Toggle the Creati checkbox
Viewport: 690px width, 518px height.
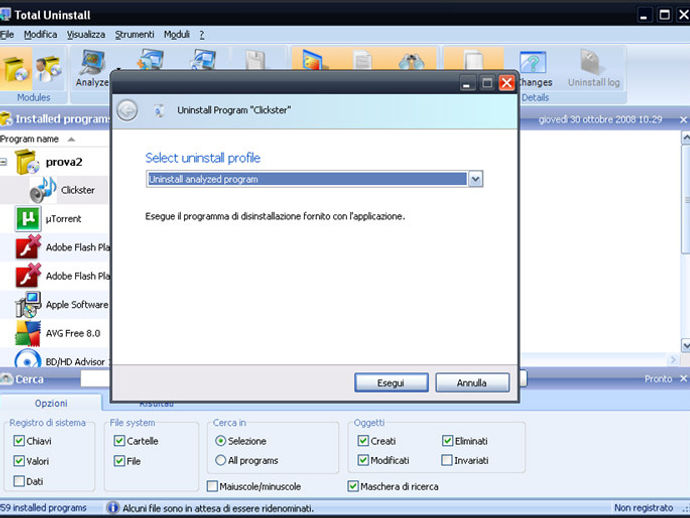point(363,441)
